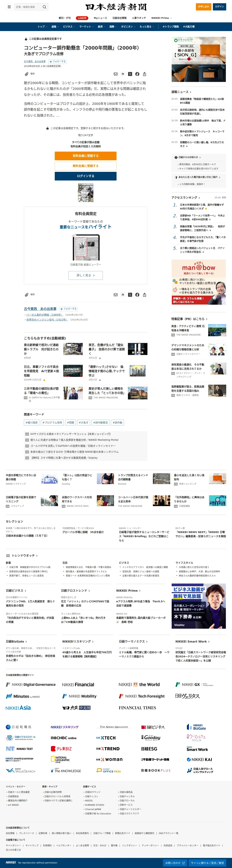Click the 日本経済新聞 masthead logo
Image resolution: width=232 pixels, height=868 pixels.
116,7
